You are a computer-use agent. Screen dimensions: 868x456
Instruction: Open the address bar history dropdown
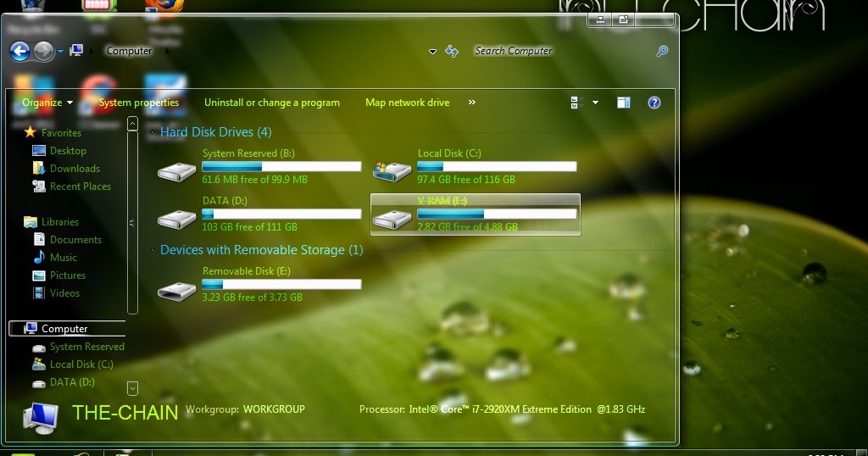coord(432,52)
